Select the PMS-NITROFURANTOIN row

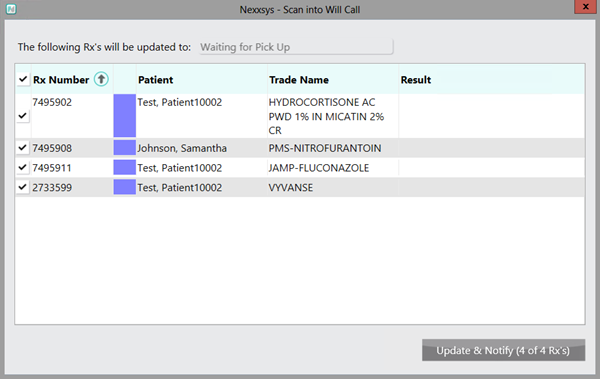300,148
